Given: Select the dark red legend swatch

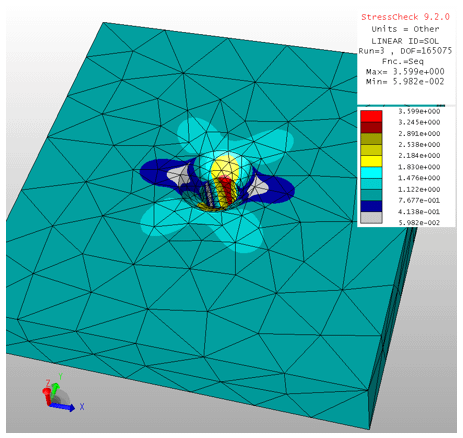Looking at the screenshot, I should (x=371, y=128).
